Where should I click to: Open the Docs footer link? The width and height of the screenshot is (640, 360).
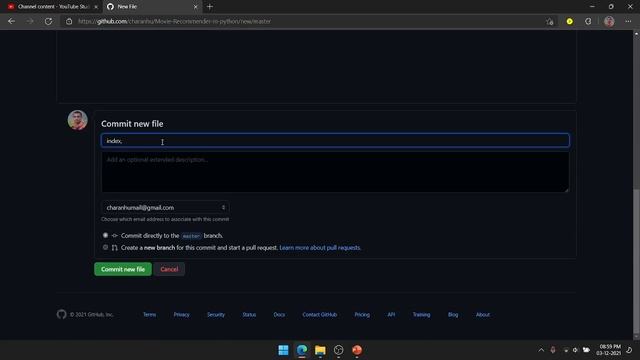pos(279,315)
